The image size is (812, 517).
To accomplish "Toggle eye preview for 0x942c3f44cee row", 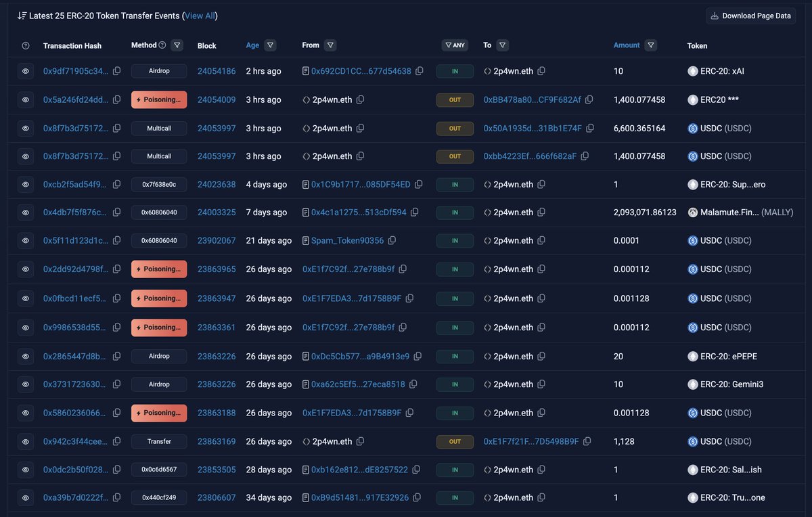I will [x=26, y=441].
